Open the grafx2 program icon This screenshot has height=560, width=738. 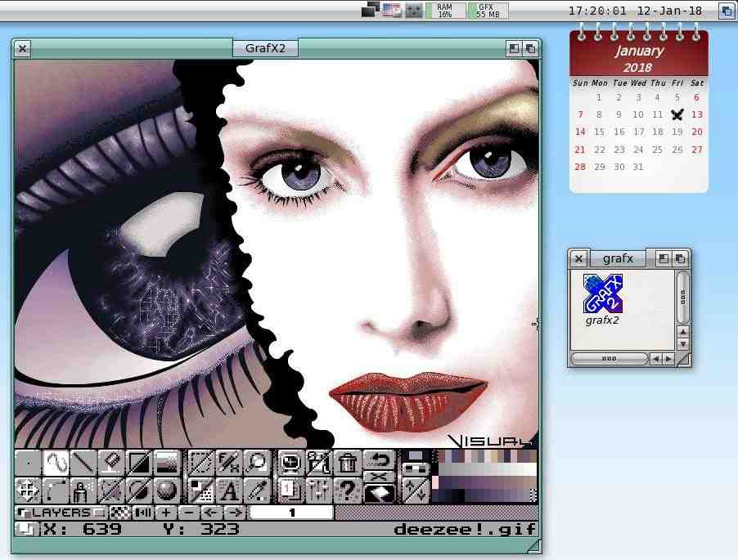[602, 299]
